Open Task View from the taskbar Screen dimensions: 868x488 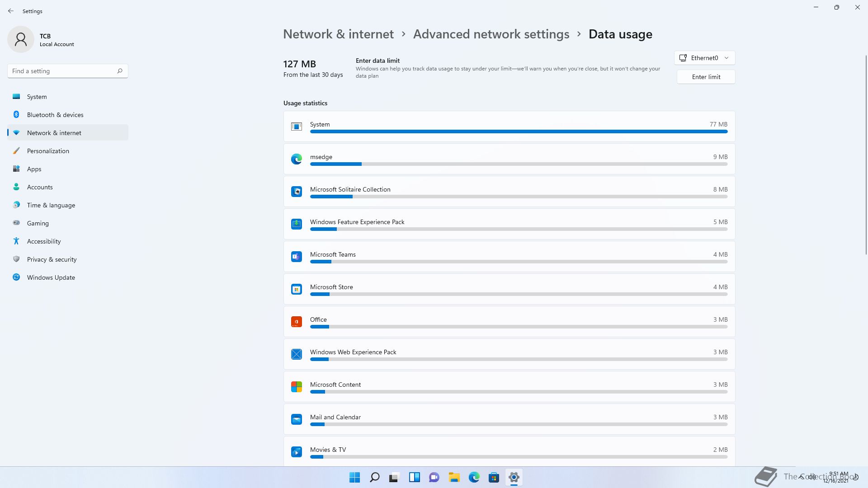pos(395,477)
